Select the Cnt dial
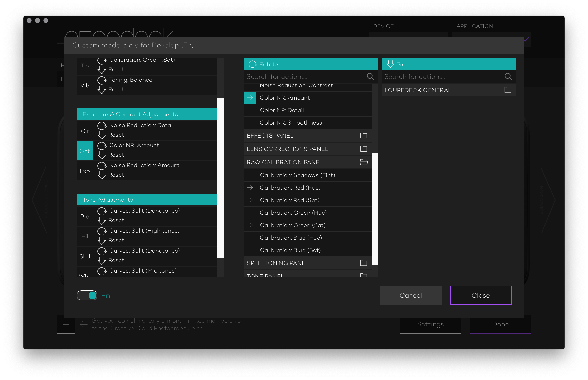588x380 pixels. pyautogui.click(x=85, y=151)
